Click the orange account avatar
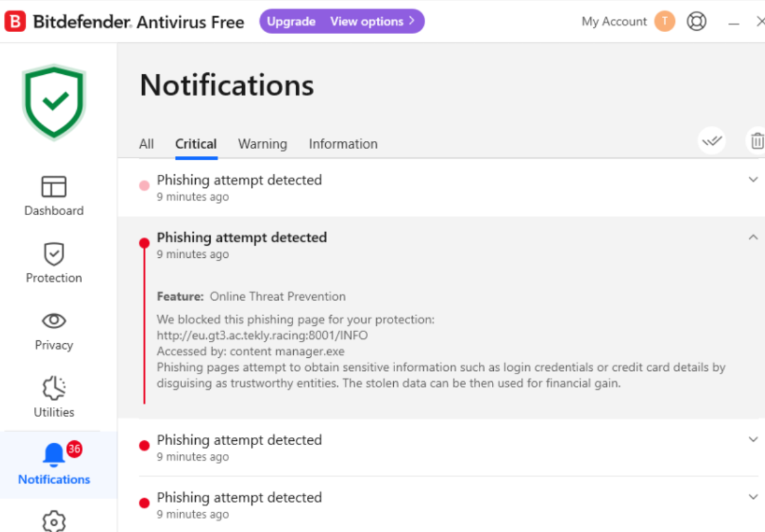Image resolution: width=765 pixels, height=532 pixels. pos(664,21)
